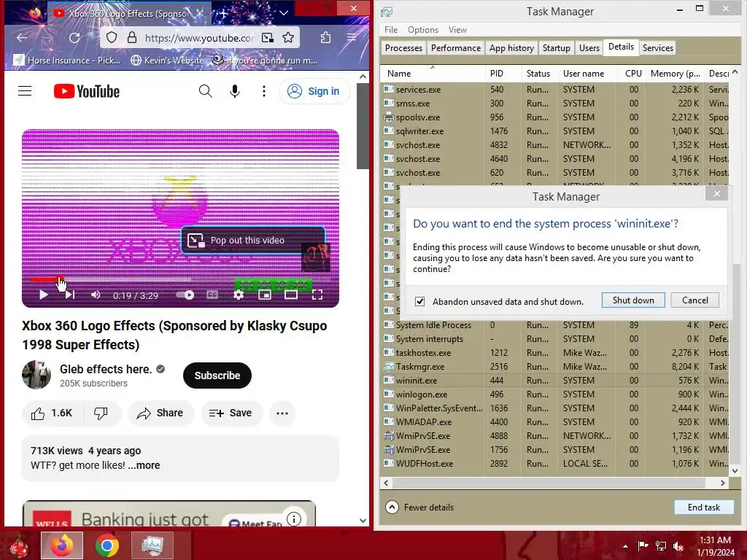Image resolution: width=747 pixels, height=560 pixels.
Task: Open Task Manager File menu
Action: (x=391, y=29)
